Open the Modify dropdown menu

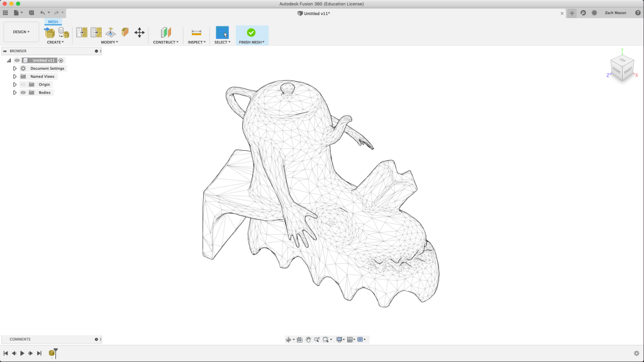pyautogui.click(x=109, y=42)
